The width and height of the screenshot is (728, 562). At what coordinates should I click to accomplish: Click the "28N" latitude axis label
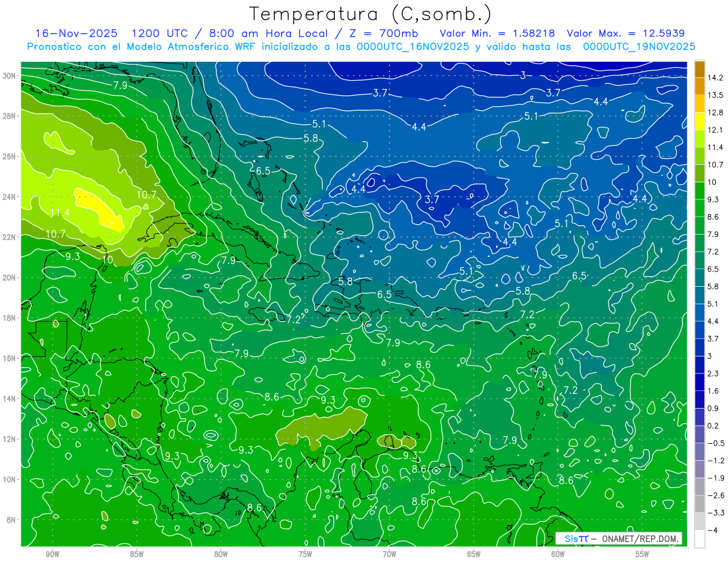(x=9, y=116)
